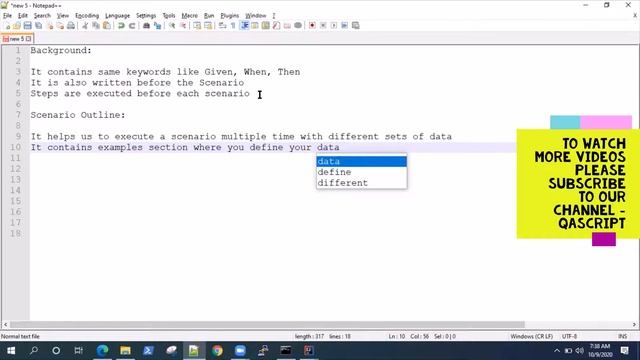Click the Cut scissors toolbar icon
The height and width of the screenshot is (360, 640).
coord(85,26)
